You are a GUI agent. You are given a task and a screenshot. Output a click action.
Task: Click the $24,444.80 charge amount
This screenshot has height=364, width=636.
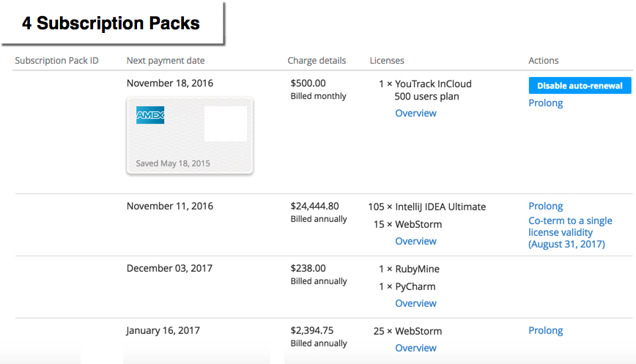pyautogui.click(x=314, y=206)
